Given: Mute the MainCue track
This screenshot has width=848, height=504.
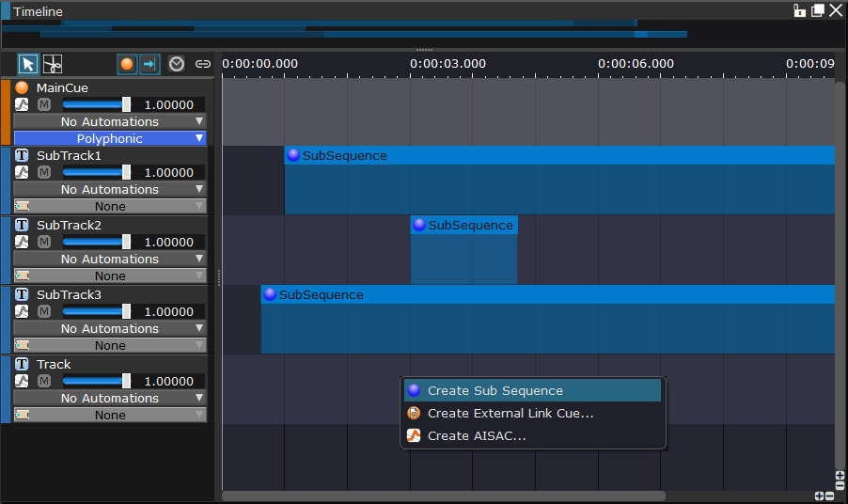Looking at the screenshot, I should pos(44,104).
